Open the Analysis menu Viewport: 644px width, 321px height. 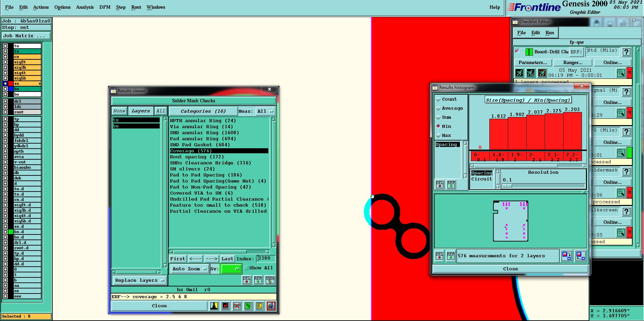85,7
